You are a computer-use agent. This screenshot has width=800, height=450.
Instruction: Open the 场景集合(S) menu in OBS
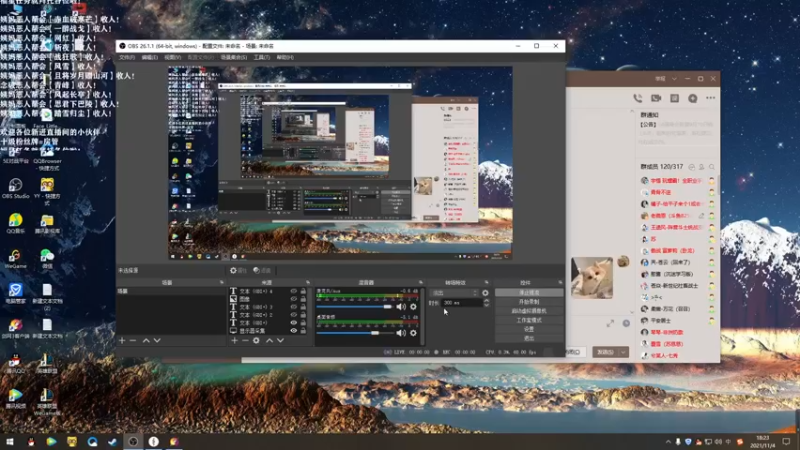[x=234, y=57]
